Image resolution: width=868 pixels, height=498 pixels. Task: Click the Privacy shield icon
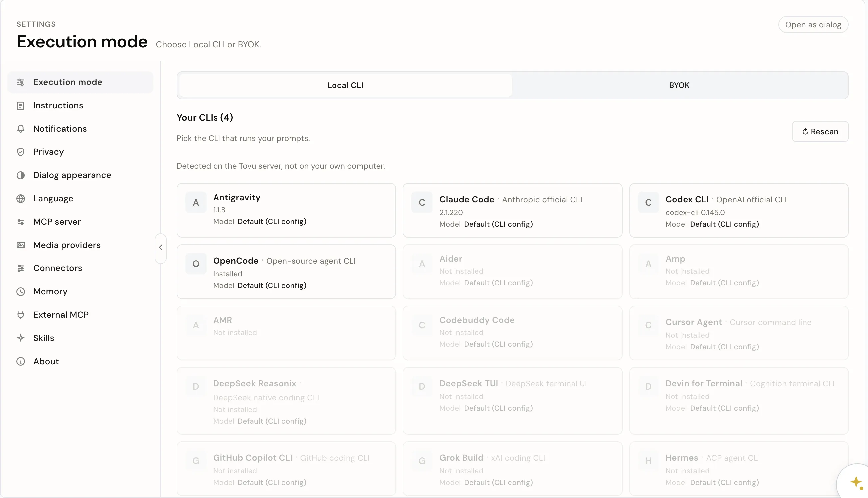(x=21, y=152)
